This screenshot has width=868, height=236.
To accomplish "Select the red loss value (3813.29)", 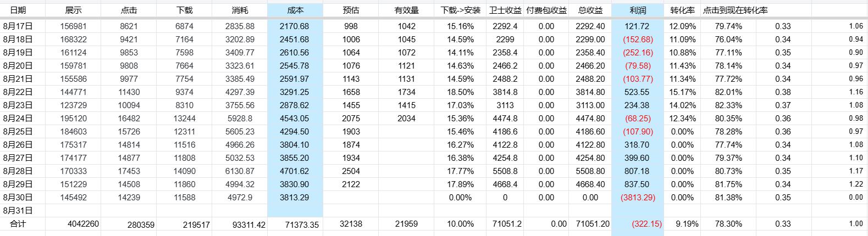I will tap(638, 197).
